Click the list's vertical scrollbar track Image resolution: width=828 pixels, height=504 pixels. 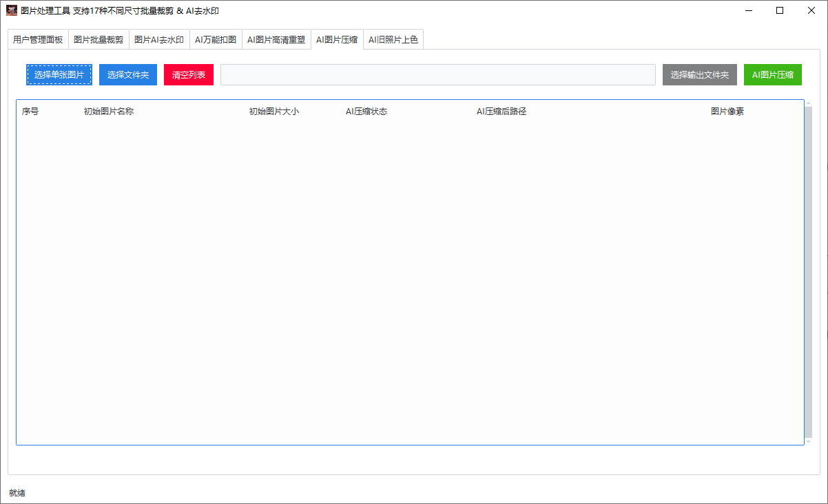(808, 273)
